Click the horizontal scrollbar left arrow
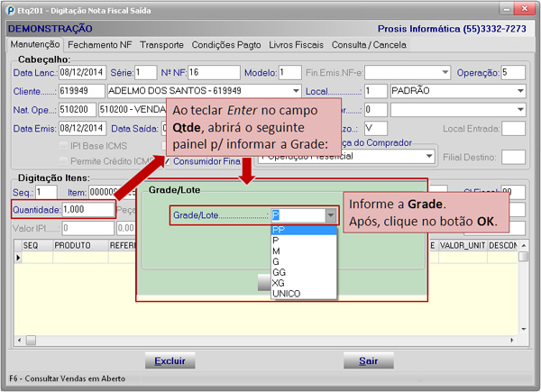The width and height of the screenshot is (541, 392). click(x=19, y=341)
